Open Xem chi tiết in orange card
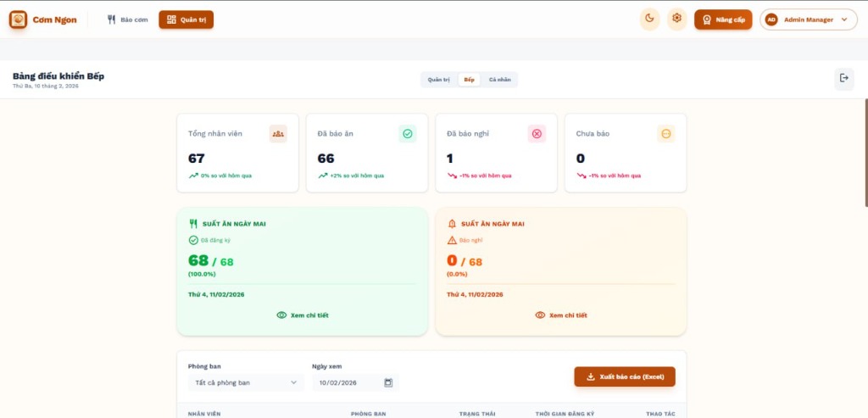 [561, 315]
